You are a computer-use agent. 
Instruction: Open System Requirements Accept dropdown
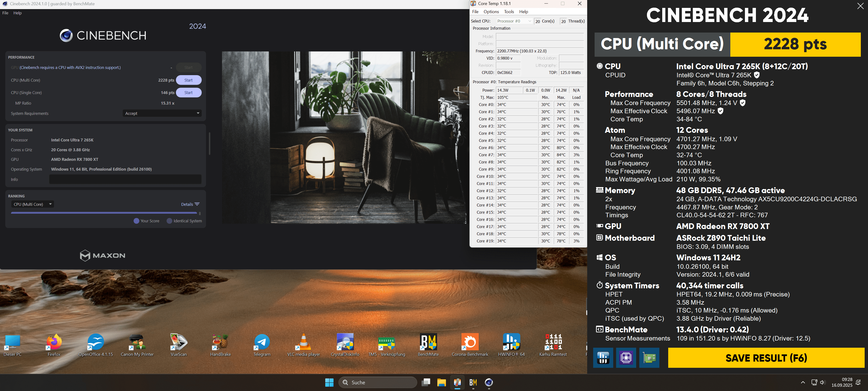click(x=162, y=113)
